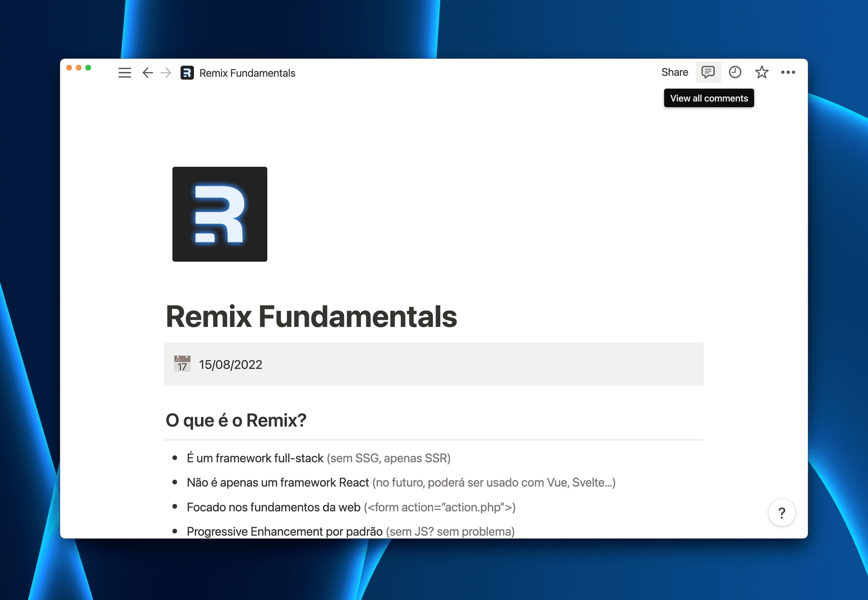Navigate forward with the right arrow
Viewport: 868px width, 600px height.
coord(165,73)
